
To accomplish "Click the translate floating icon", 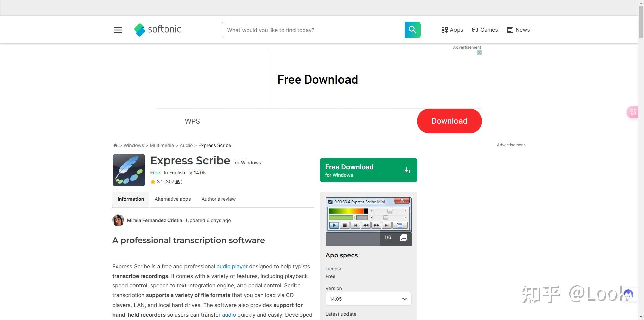I will pos(633,112).
